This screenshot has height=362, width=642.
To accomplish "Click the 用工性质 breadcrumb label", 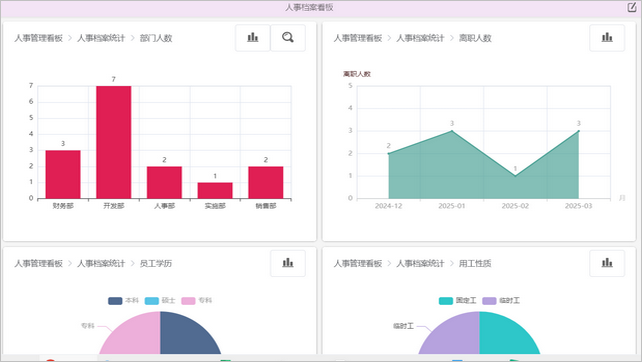I will click(475, 263).
